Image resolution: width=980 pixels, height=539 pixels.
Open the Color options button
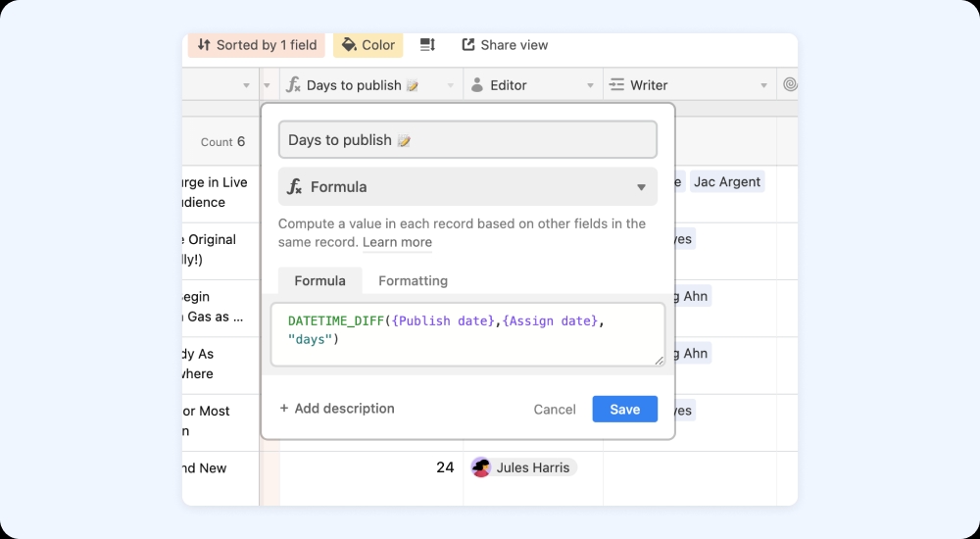point(368,45)
